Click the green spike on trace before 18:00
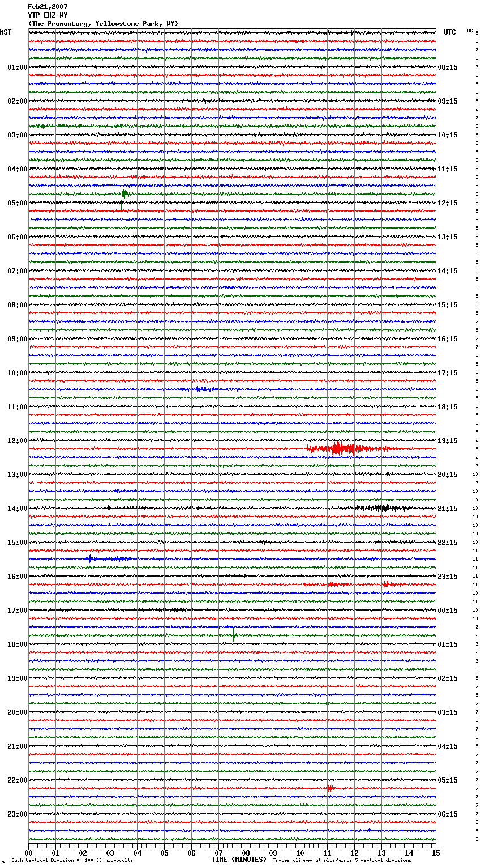 click(234, 631)
